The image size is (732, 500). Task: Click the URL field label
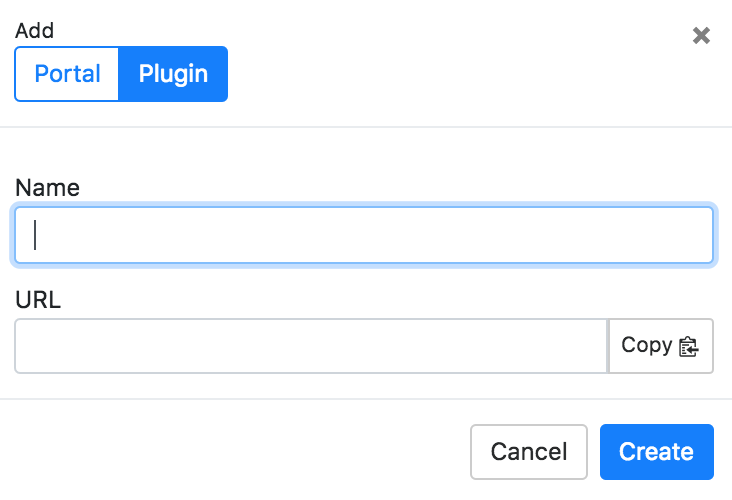click(38, 299)
